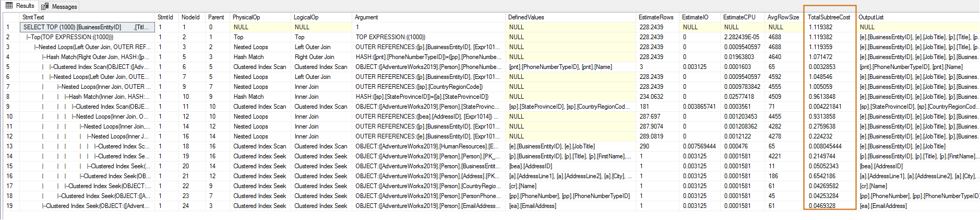
Task: Select row 19 by its row number
Action: click(x=9, y=206)
